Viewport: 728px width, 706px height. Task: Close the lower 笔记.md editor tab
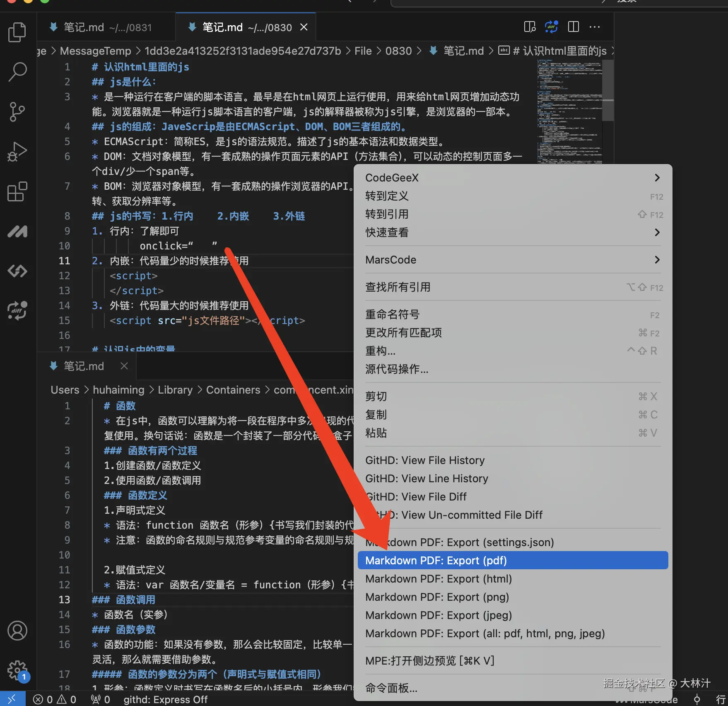(124, 366)
